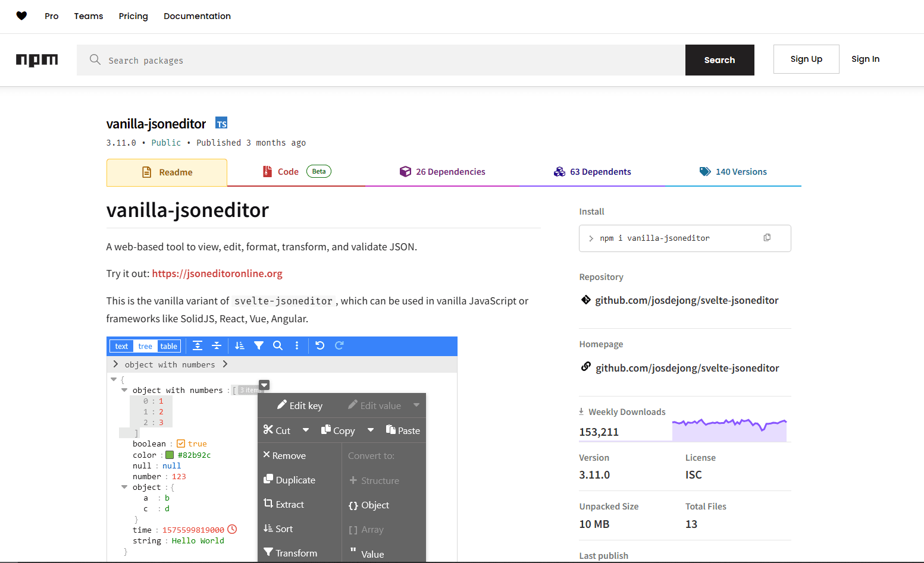Viewport: 924px width, 563px height.
Task: Switch editor to table mode
Action: [168, 345]
